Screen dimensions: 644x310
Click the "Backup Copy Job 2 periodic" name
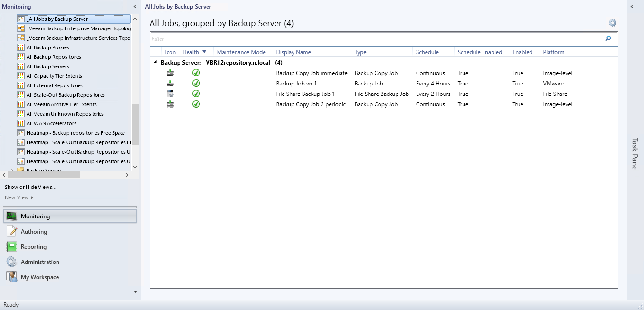tap(311, 104)
